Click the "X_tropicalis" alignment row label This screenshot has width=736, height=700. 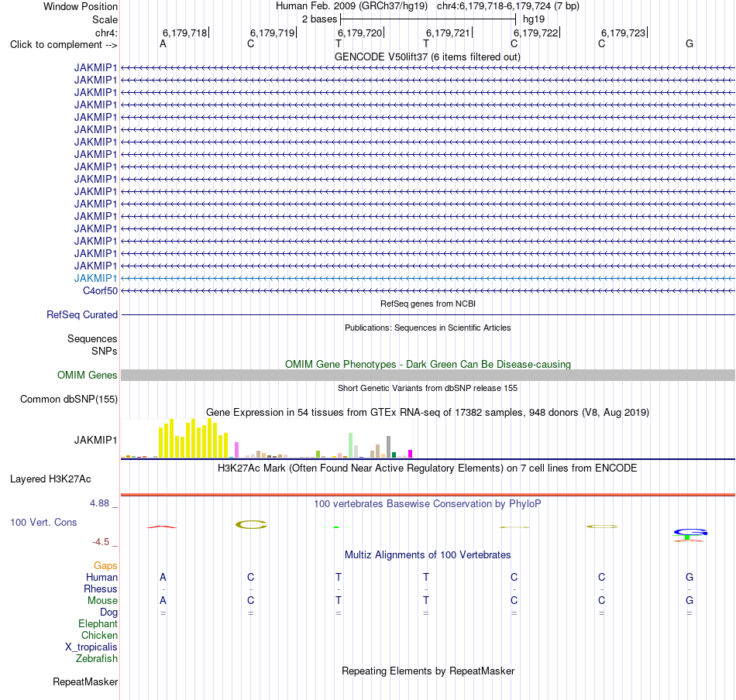point(91,647)
